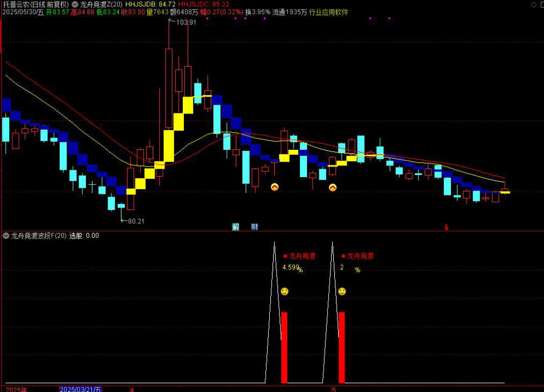Open the 龙舟竞渡波段F(20) sub-chart indicator menu
Viewport: 544px width, 392px height.
[x=6, y=236]
